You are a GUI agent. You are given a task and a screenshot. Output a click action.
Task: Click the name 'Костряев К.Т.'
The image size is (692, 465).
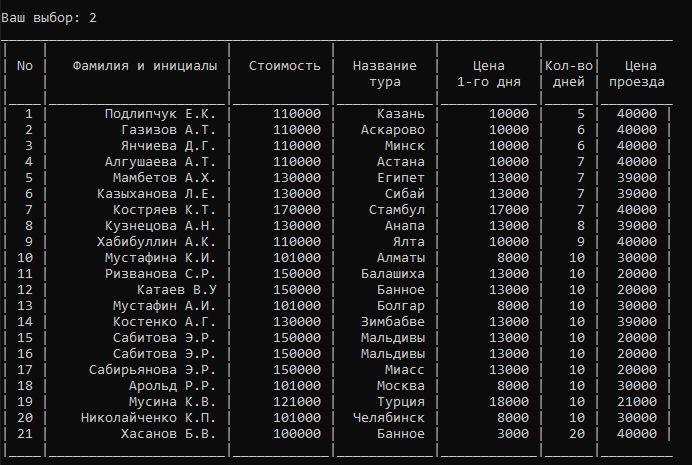165,210
